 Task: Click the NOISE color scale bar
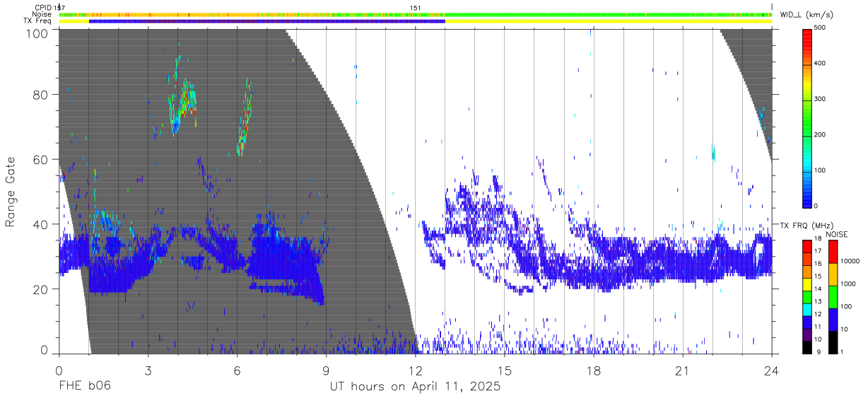pyautogui.click(x=833, y=296)
